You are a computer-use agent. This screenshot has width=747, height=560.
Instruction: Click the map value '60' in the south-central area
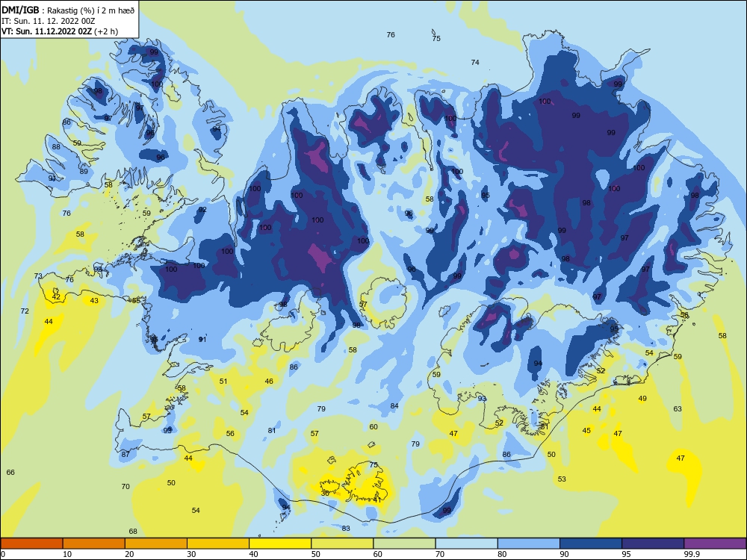click(x=373, y=427)
